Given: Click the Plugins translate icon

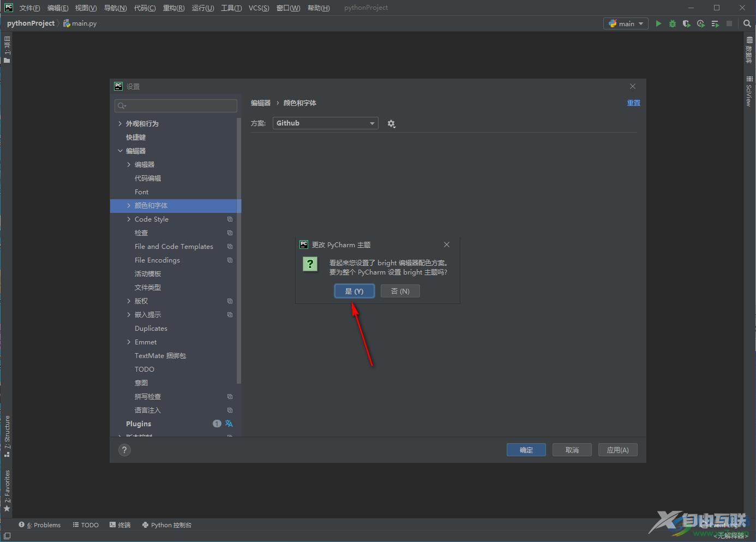Looking at the screenshot, I should click(229, 424).
